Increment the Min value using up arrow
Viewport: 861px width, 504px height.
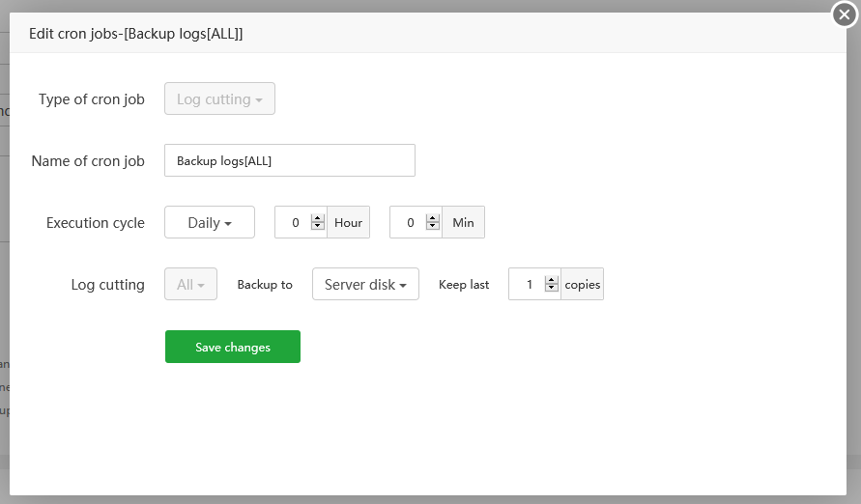432,218
